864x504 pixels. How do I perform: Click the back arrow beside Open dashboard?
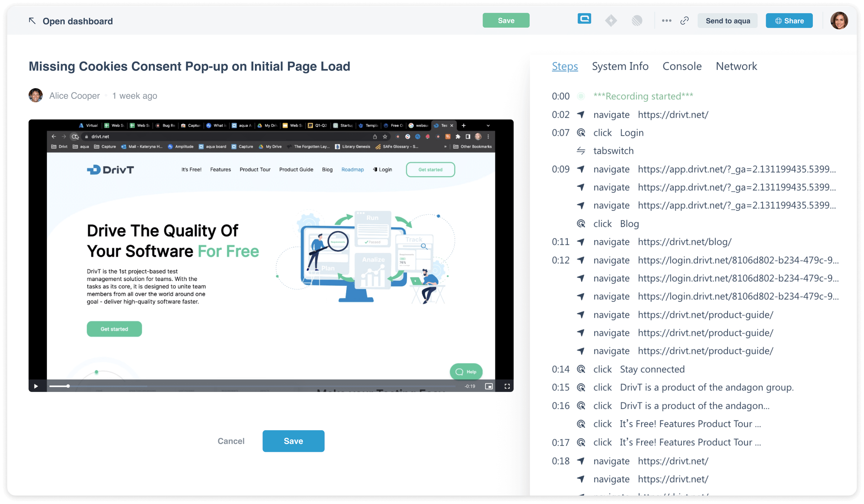tap(32, 20)
